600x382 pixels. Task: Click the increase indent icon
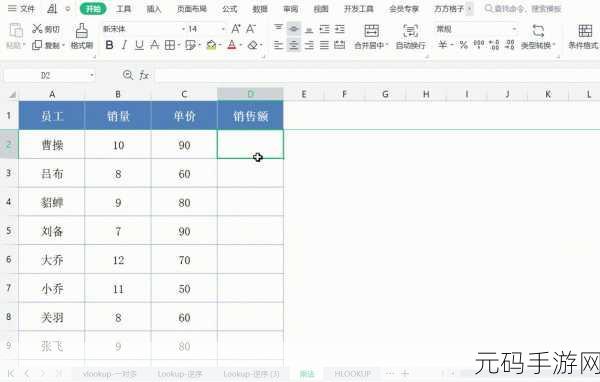340,29
